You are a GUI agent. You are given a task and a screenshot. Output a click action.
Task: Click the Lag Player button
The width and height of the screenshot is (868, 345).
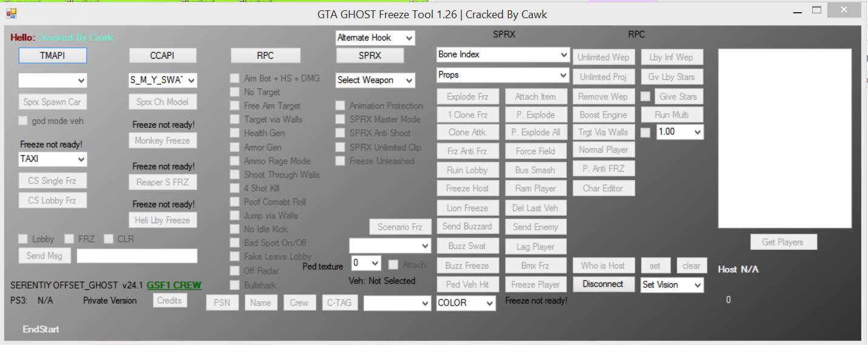point(535,247)
